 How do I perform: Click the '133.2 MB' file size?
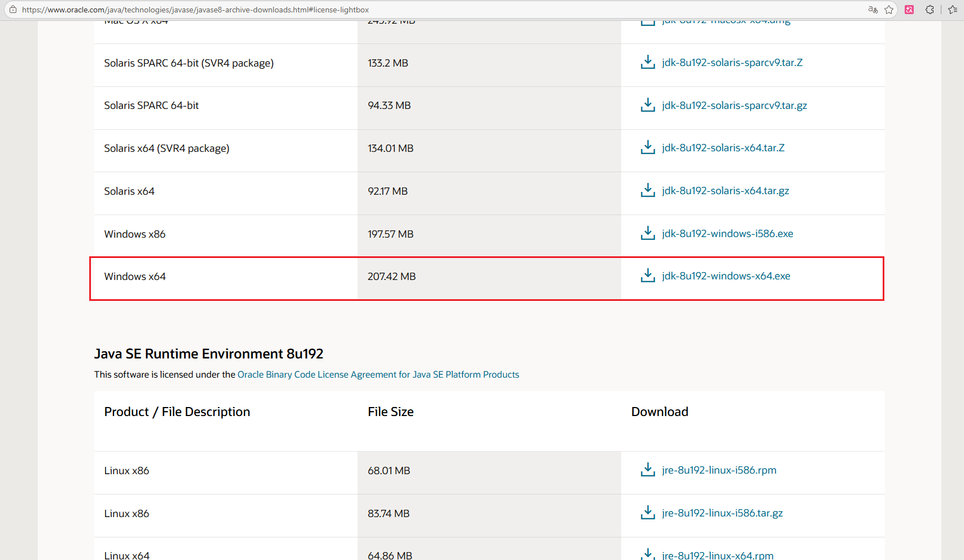388,63
